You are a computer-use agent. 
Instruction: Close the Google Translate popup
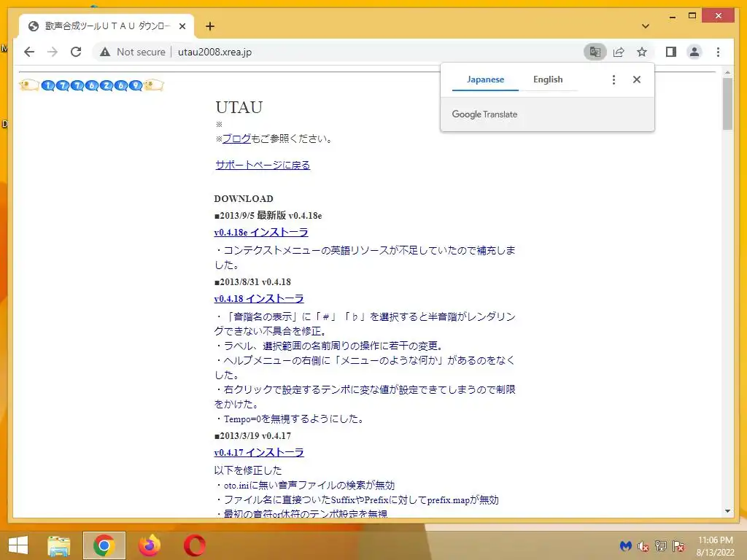[x=636, y=79]
